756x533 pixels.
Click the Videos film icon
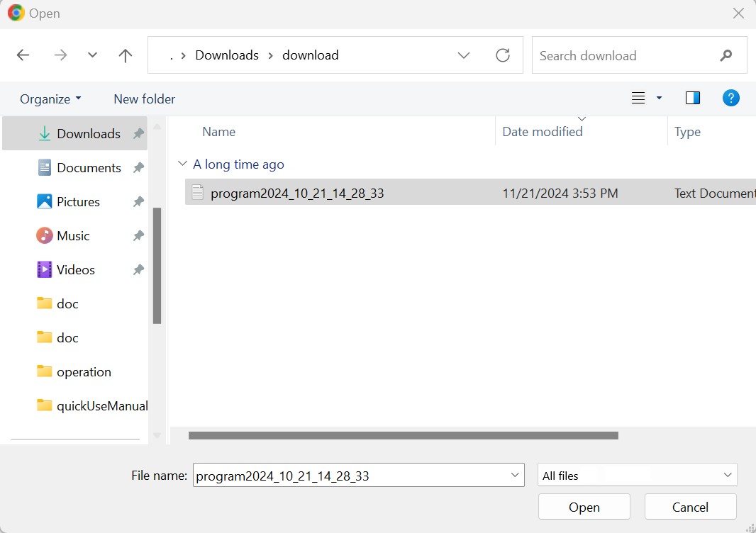(x=45, y=269)
